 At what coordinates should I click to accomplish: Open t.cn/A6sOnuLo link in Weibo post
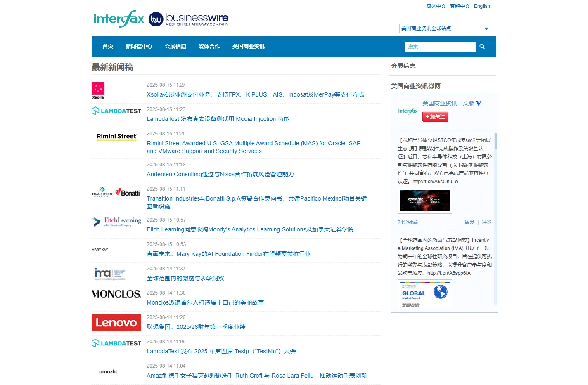point(435,182)
